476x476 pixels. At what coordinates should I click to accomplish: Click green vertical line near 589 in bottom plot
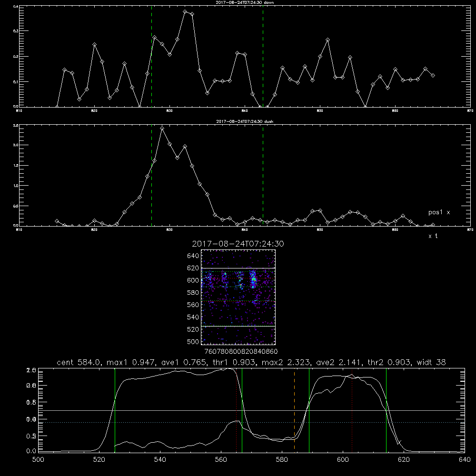(x=309, y=410)
